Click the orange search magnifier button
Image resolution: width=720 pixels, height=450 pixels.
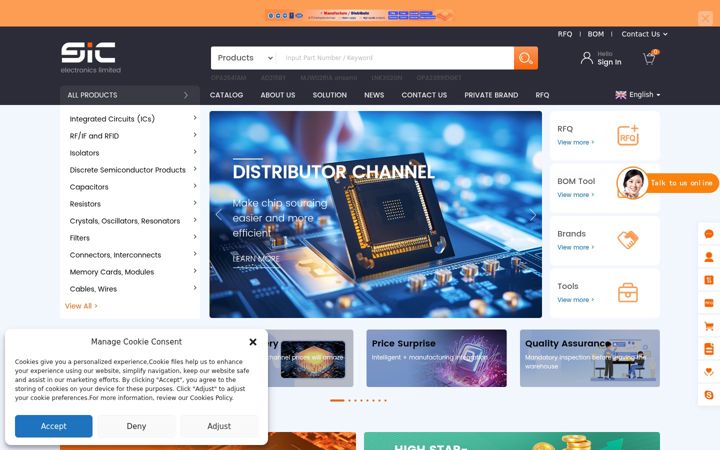click(526, 58)
